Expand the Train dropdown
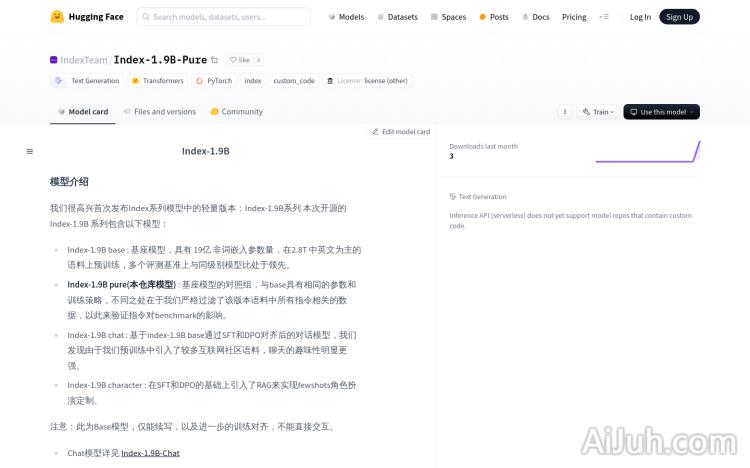 coord(597,112)
